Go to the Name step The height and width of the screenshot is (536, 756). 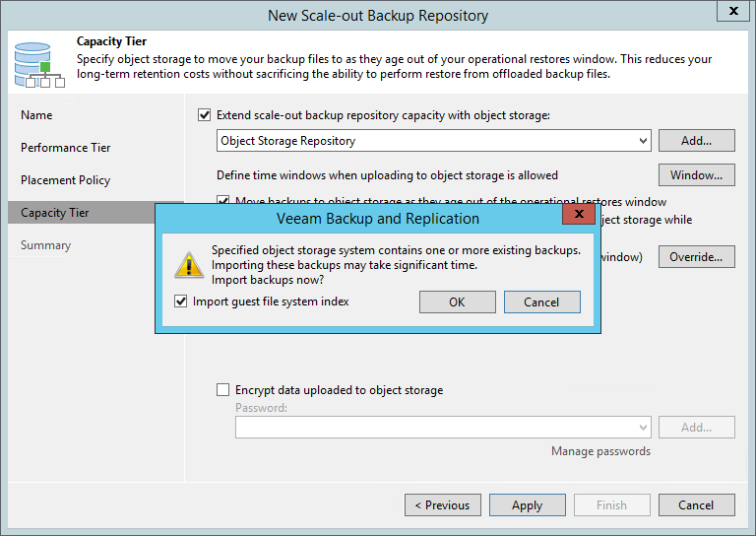click(x=36, y=115)
